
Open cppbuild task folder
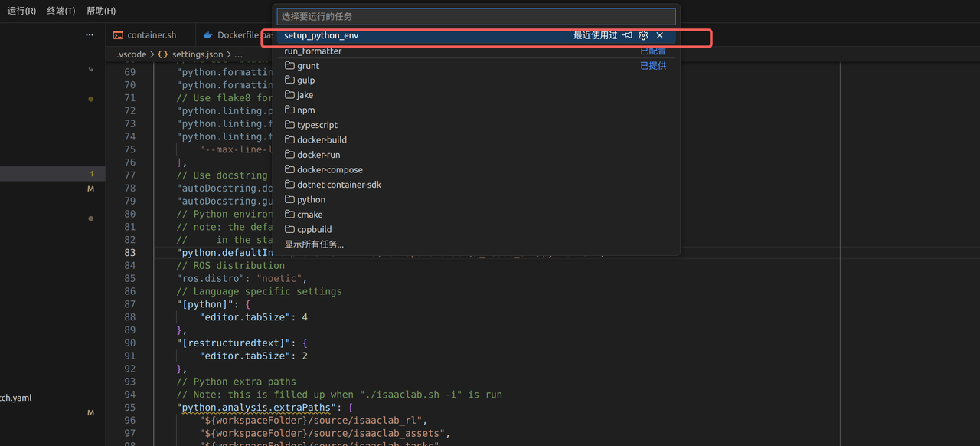pos(476,230)
